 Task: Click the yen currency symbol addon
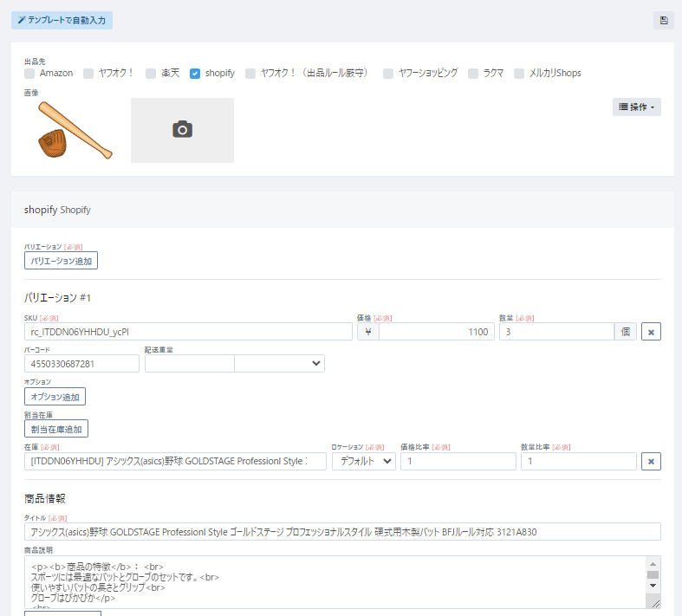pyautogui.click(x=368, y=332)
